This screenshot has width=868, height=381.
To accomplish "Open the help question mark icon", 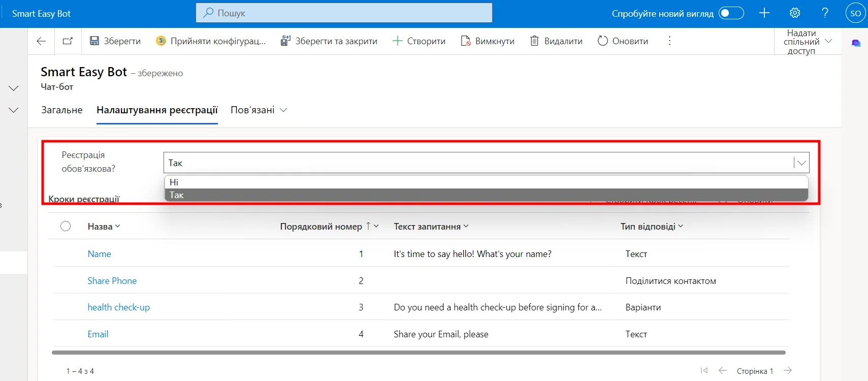I will point(825,13).
